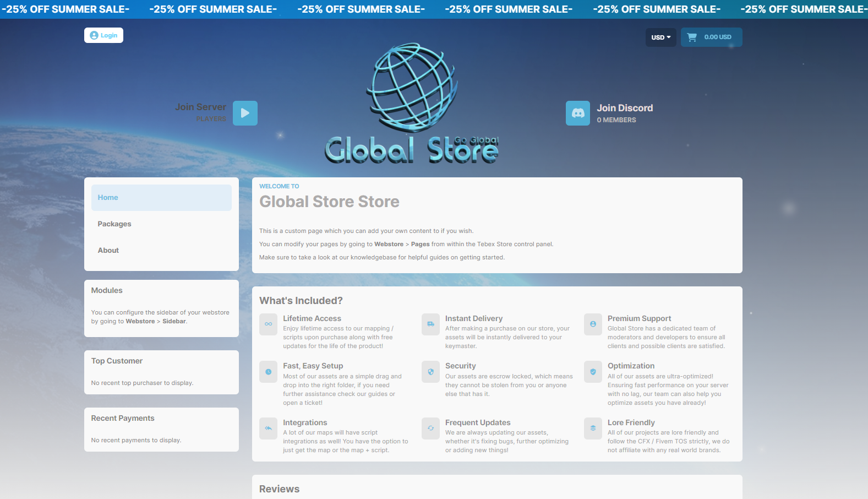Open the shopping cart showing 0.00 USD
This screenshot has height=499, width=868.
coord(711,37)
